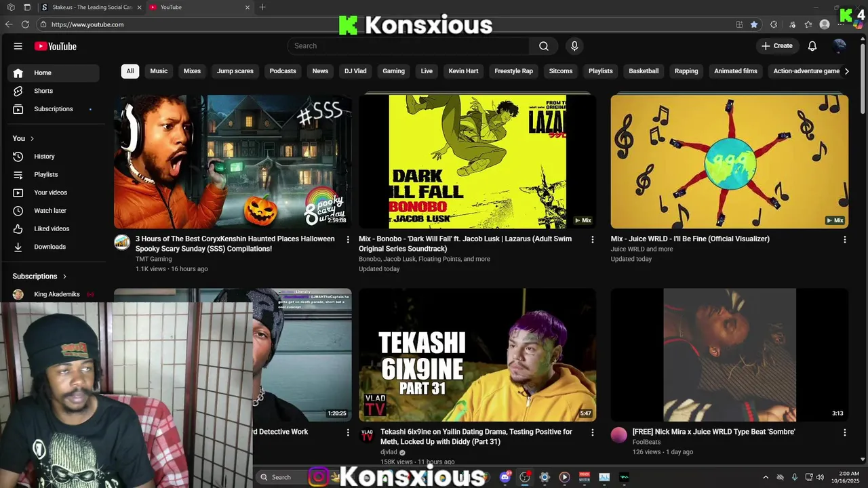Viewport: 868px width, 488px height.
Task: Select the Animated films filter chip
Action: [736, 71]
